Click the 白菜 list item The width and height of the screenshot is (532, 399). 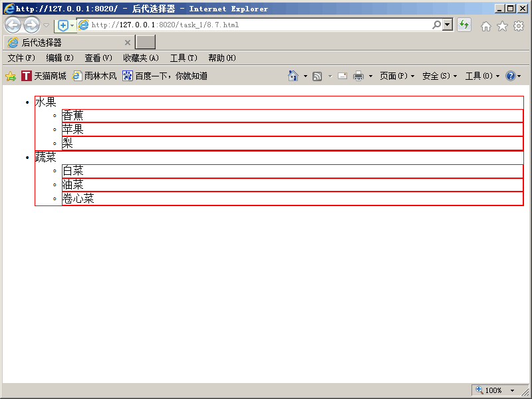click(x=293, y=171)
